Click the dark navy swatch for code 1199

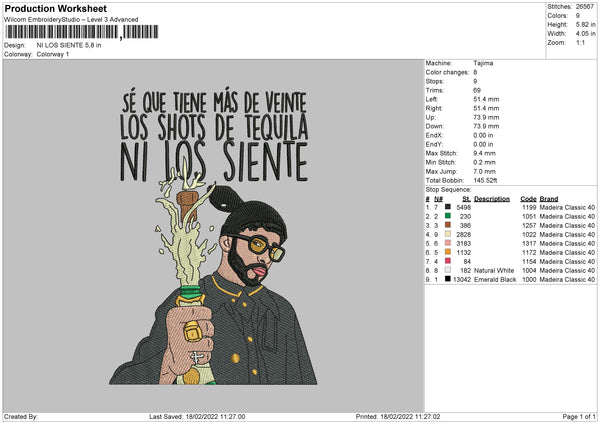tap(448, 207)
